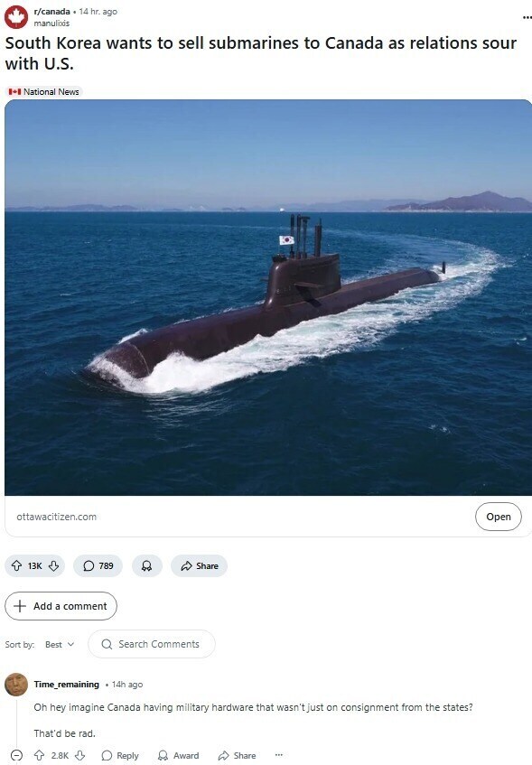Image resolution: width=532 pixels, height=765 pixels.
Task: Reply to Time_remaining's comment
Action: (x=120, y=755)
